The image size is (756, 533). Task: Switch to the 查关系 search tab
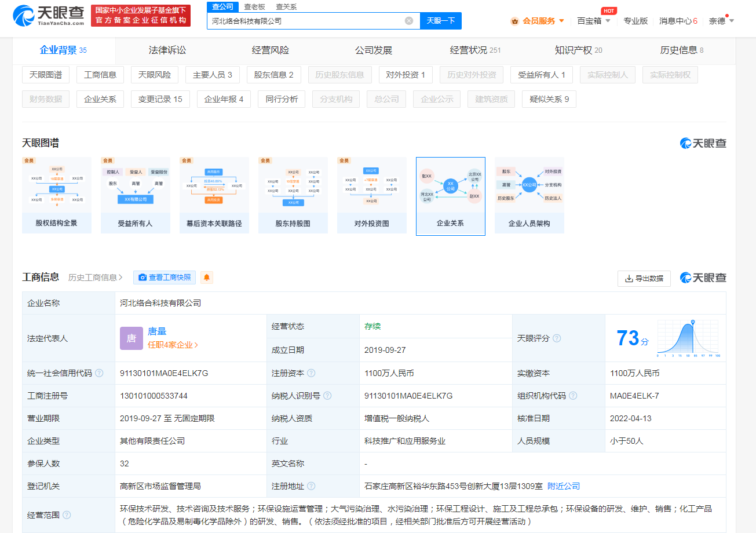[x=286, y=6]
